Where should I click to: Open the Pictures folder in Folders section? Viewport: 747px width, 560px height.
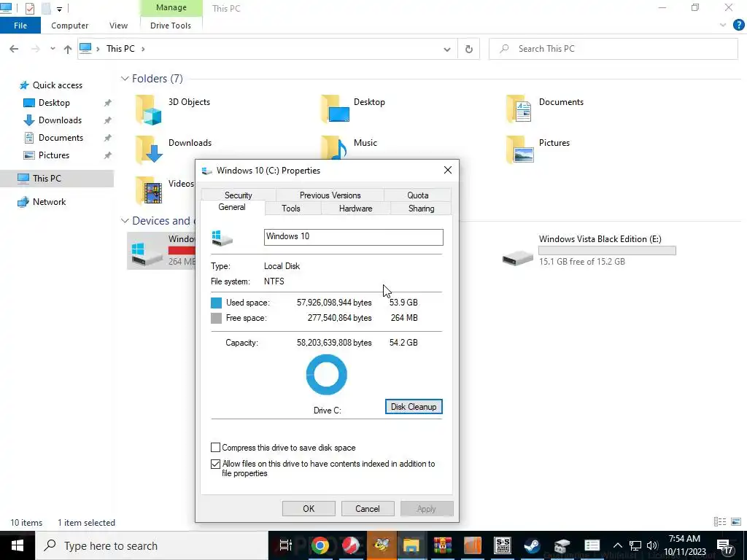520,149
